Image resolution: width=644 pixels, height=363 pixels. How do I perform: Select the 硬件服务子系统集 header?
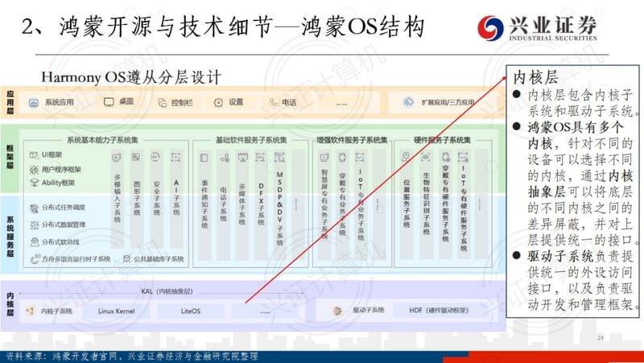pyautogui.click(x=442, y=140)
